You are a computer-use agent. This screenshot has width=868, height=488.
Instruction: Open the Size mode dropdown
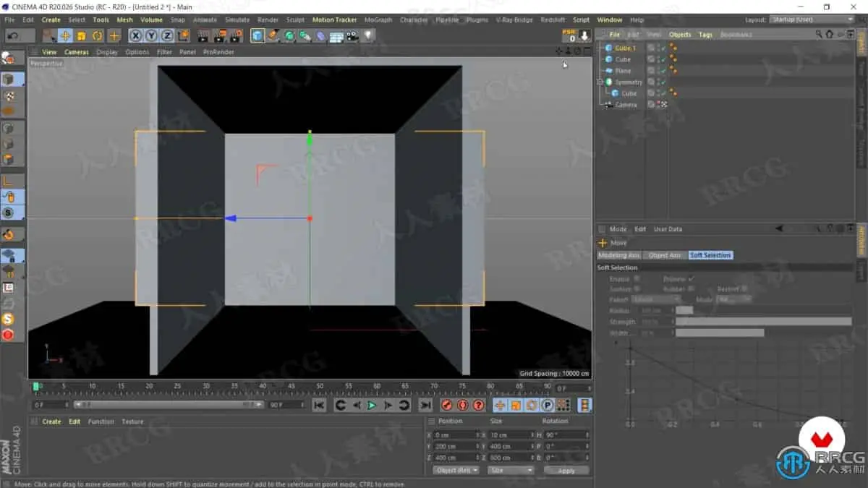[x=510, y=471]
